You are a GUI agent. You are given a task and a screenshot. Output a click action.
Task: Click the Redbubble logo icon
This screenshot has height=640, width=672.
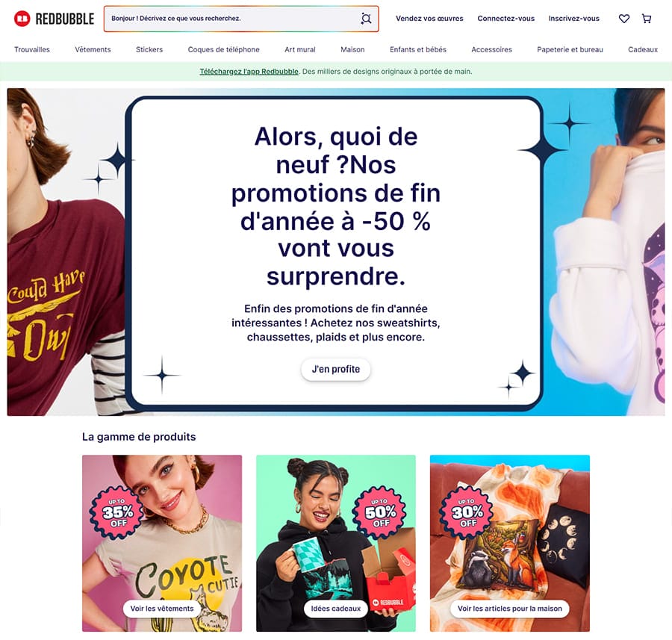pos(22,19)
